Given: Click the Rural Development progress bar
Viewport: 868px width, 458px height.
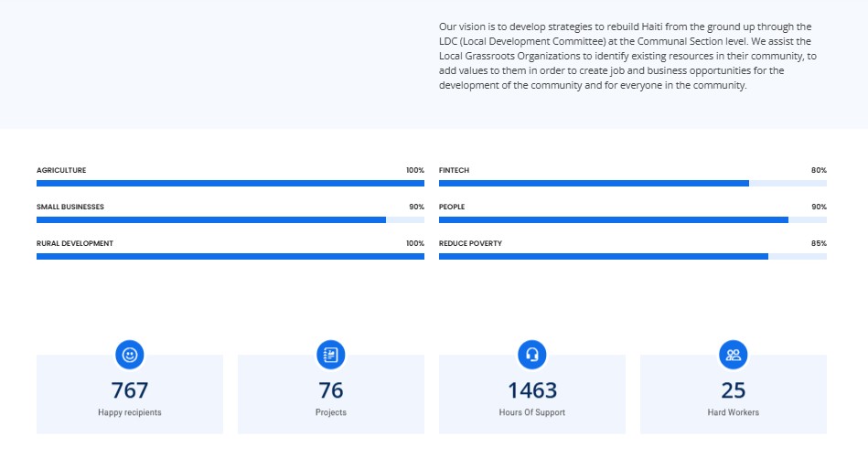Looking at the screenshot, I should pos(230,256).
